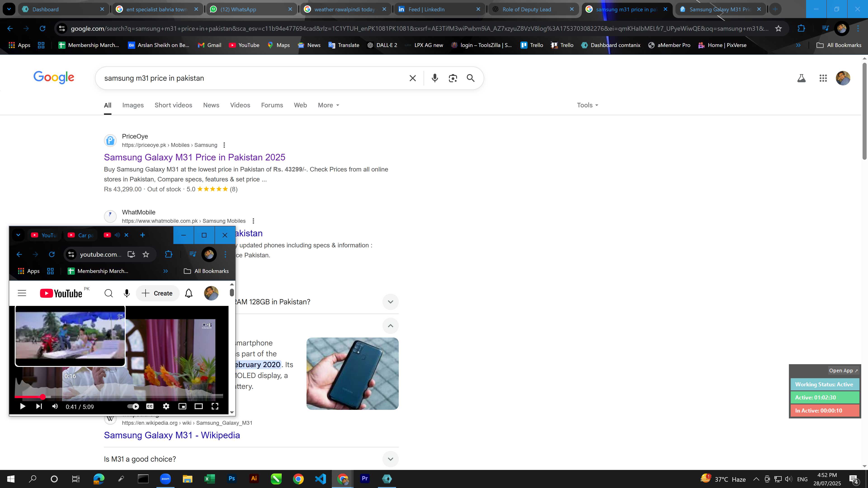Screen dimensions: 868x488
Task: Toggle YouTube closed captions
Action: pos(150,406)
